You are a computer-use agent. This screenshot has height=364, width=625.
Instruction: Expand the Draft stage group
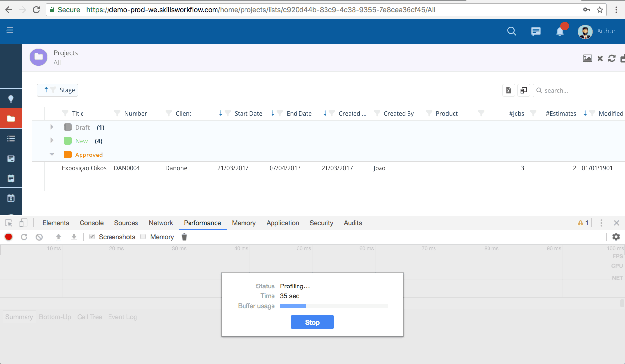(52, 127)
